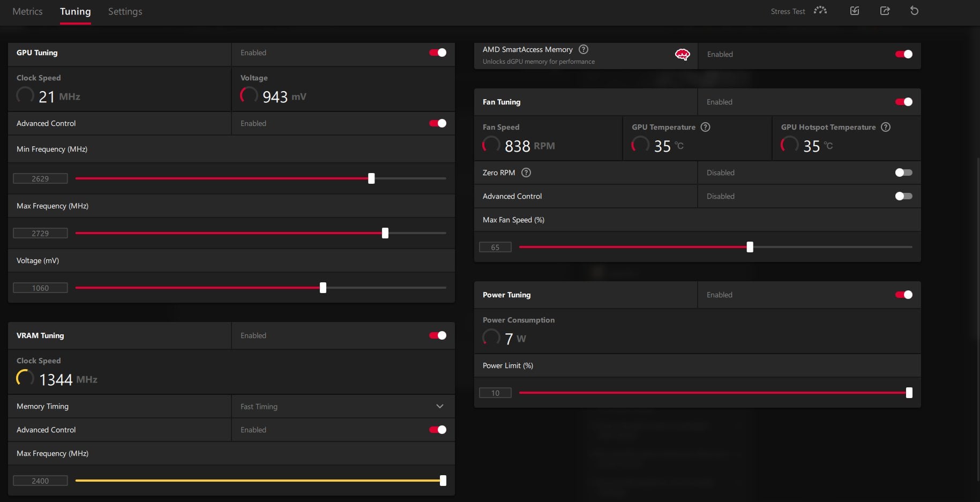Click the Voltage (mV) slider handle
The image size is (980, 502).
(323, 288)
